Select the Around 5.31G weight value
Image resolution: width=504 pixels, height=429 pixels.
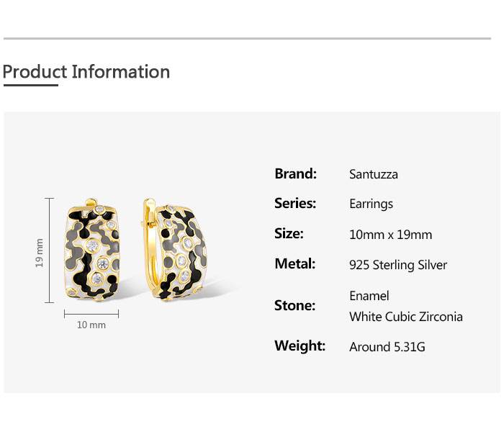point(387,347)
